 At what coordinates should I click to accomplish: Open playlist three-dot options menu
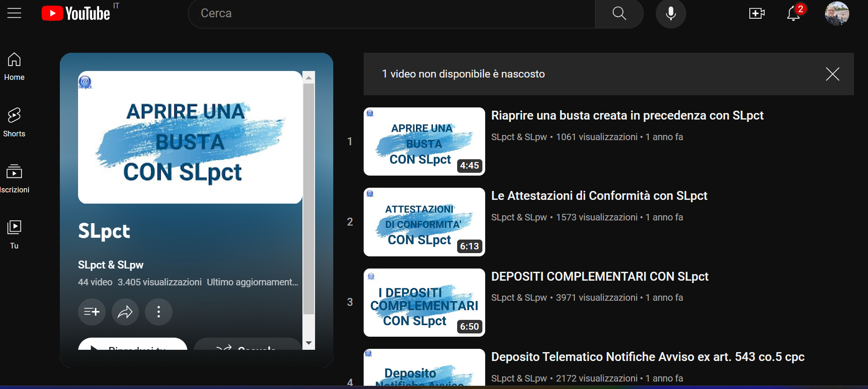[x=158, y=311]
